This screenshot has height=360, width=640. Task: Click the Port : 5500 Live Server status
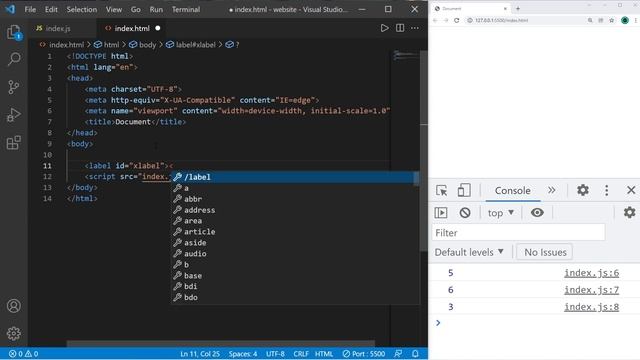pyautogui.click(x=363, y=354)
